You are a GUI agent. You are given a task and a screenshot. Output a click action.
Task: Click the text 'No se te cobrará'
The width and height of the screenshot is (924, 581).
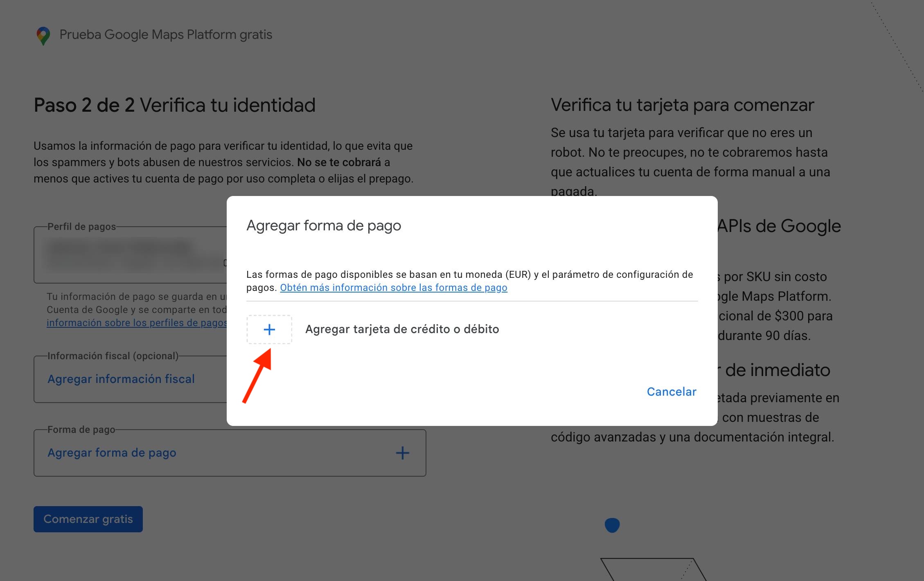coord(339,162)
